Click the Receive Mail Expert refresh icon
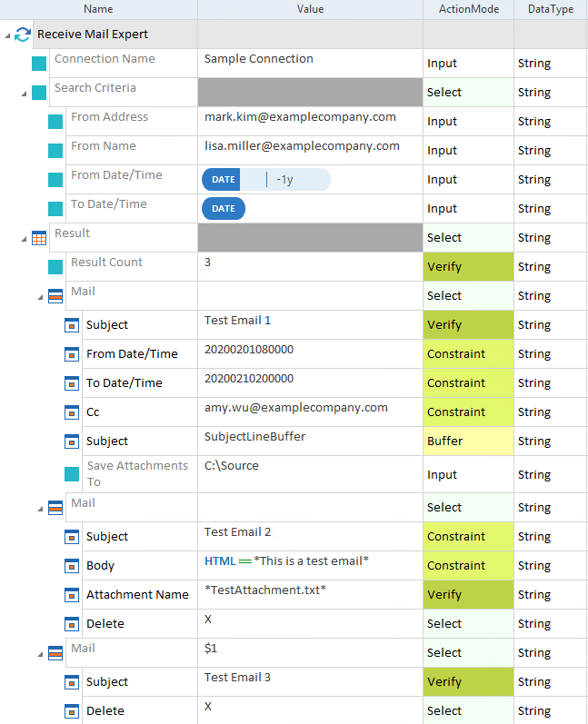Screen dimensions: 588x724 click(23, 35)
